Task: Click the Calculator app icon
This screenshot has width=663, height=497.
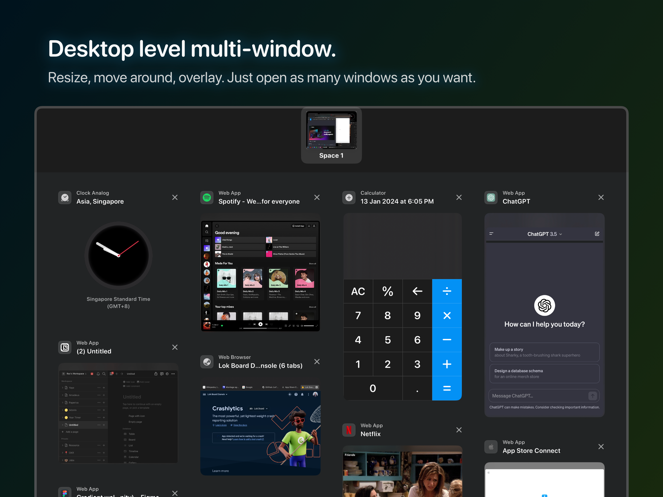Action: tap(349, 198)
